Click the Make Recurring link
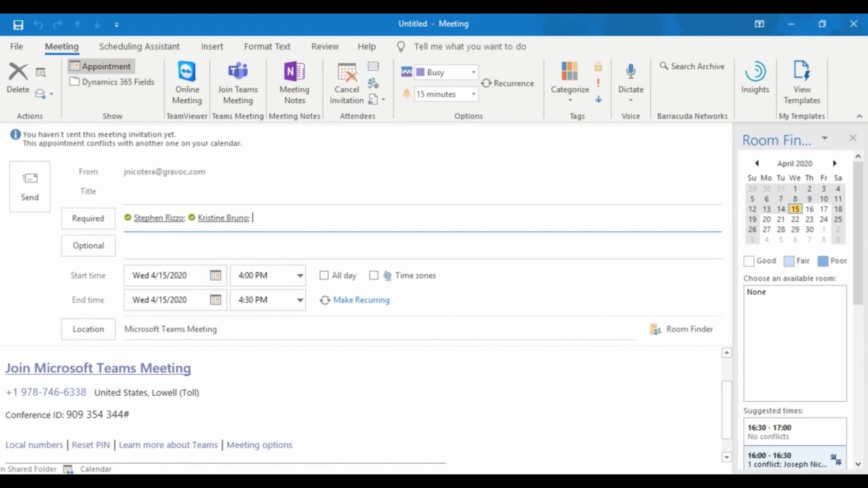Viewport: 868px width, 488px height. point(361,300)
